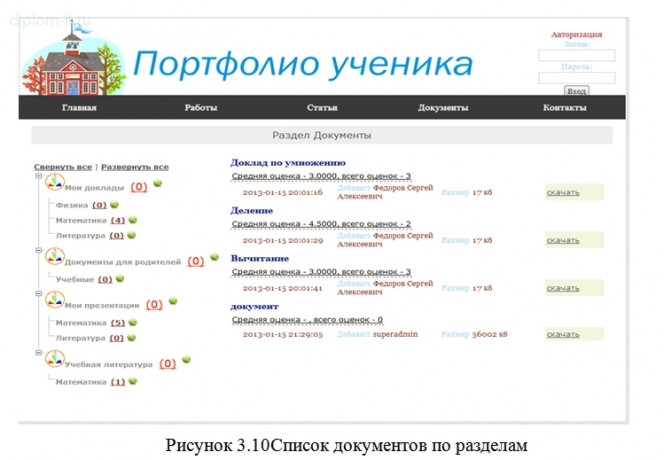Open the Главная menu item
The image size is (664, 460).
tap(79, 108)
